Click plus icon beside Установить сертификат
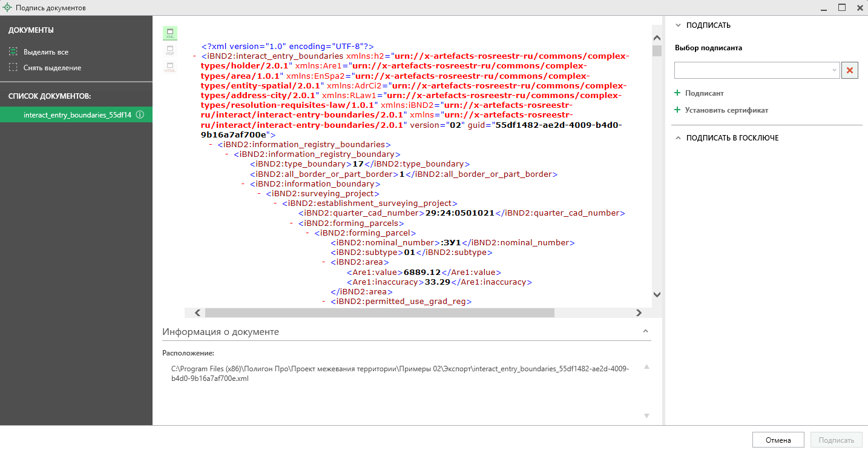This screenshot has height=453, width=868. click(x=677, y=110)
